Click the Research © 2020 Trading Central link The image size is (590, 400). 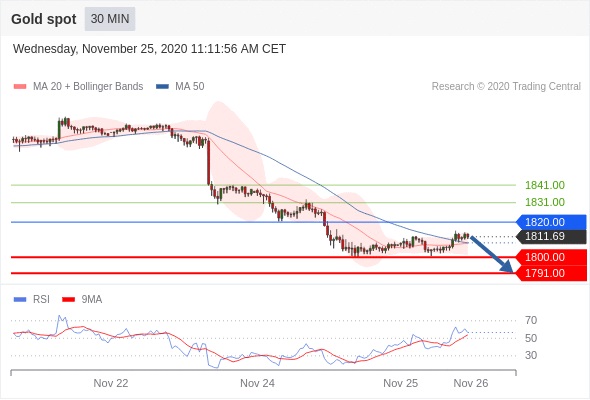coord(506,87)
